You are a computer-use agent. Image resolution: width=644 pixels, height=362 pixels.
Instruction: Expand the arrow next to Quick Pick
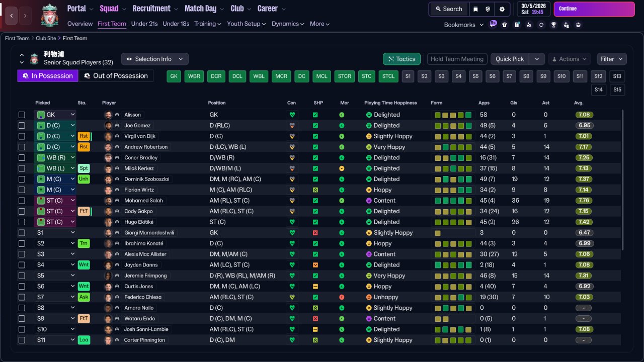coord(537,59)
